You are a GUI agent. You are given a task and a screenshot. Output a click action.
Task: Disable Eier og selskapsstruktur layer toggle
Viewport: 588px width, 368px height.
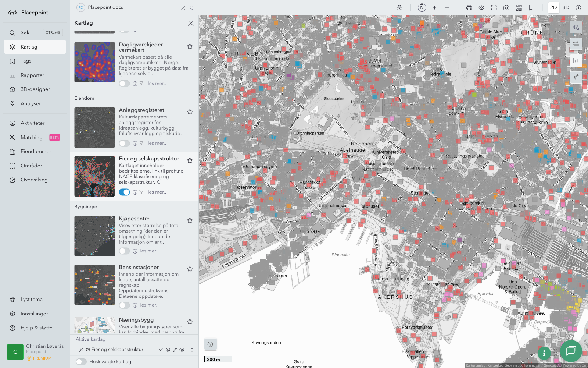click(x=124, y=192)
